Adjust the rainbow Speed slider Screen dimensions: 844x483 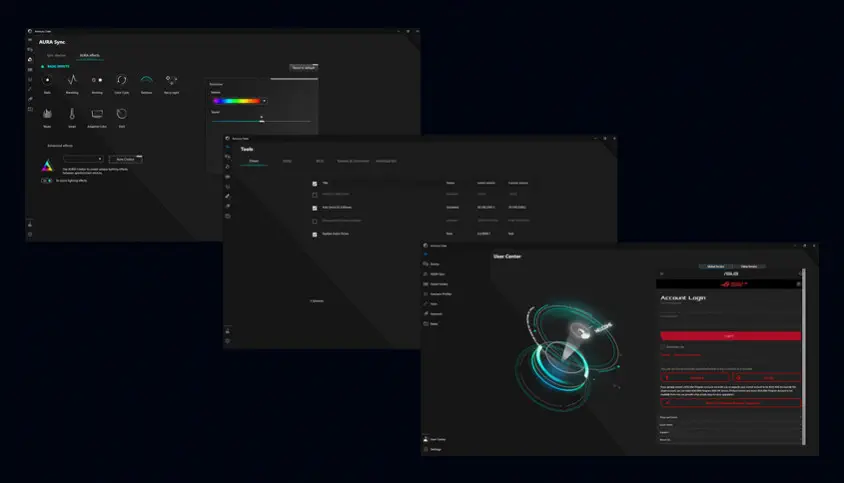(261, 119)
